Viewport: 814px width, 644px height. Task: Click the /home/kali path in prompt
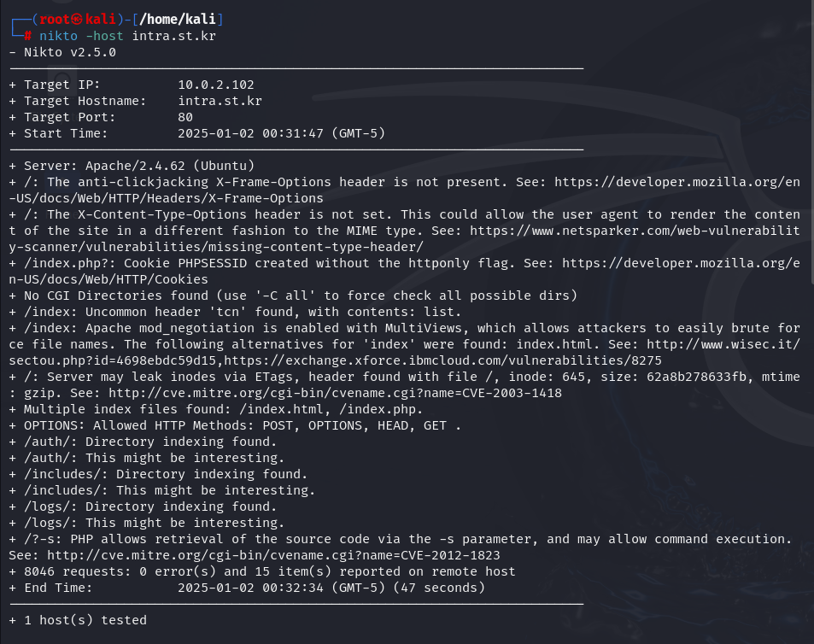coord(178,19)
